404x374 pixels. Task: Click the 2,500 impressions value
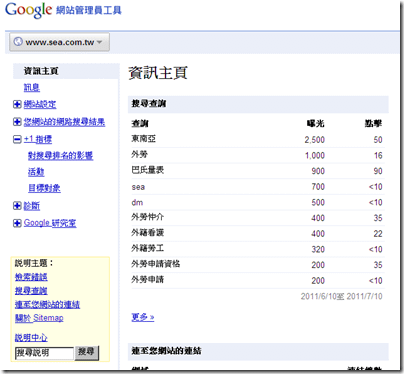coord(315,140)
